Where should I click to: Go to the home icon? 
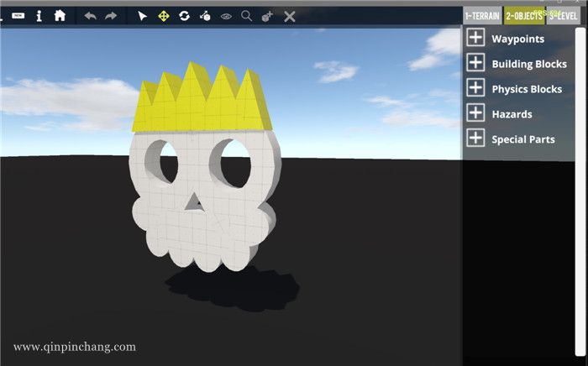click(x=60, y=16)
